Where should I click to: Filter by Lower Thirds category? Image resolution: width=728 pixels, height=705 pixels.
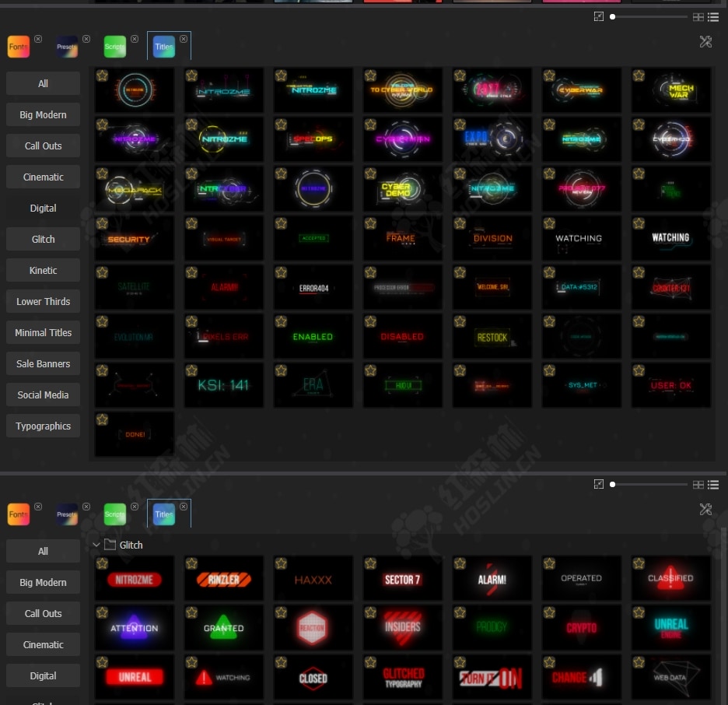click(x=44, y=301)
